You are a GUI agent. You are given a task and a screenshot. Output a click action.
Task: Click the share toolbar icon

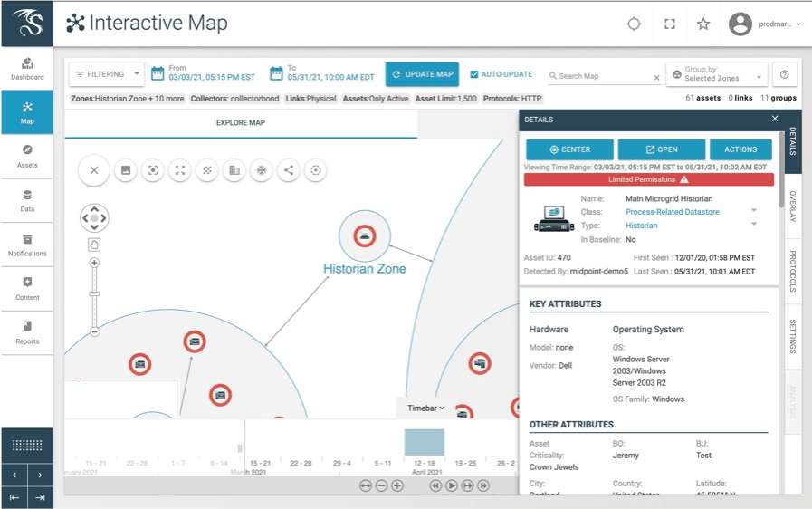coord(289,170)
